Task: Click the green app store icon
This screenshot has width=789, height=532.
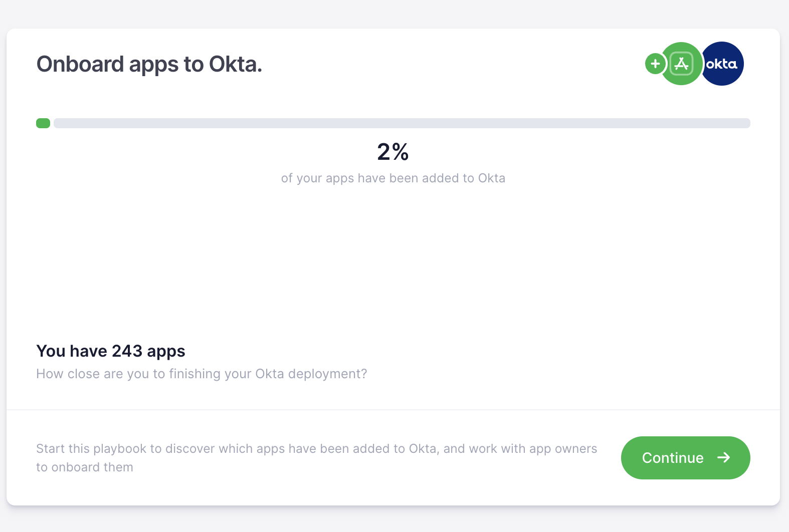Action: (681, 64)
